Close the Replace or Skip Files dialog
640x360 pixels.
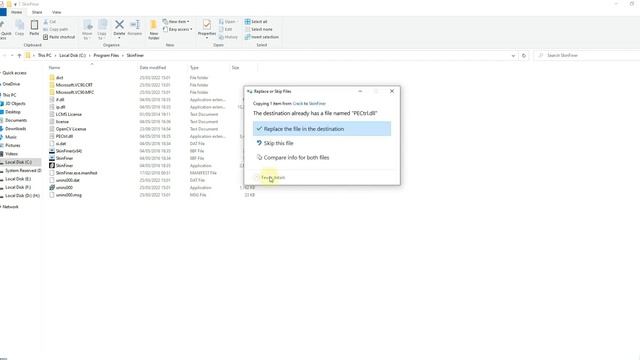pyautogui.click(x=392, y=91)
